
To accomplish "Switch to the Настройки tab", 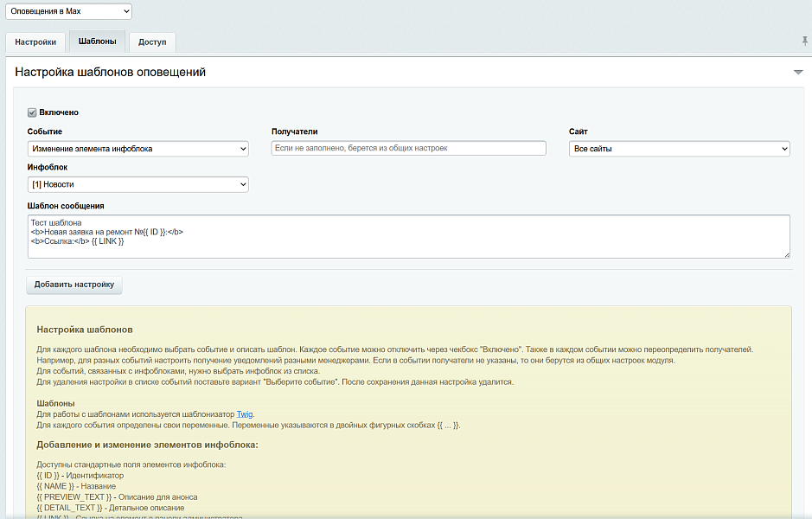I will [35, 42].
